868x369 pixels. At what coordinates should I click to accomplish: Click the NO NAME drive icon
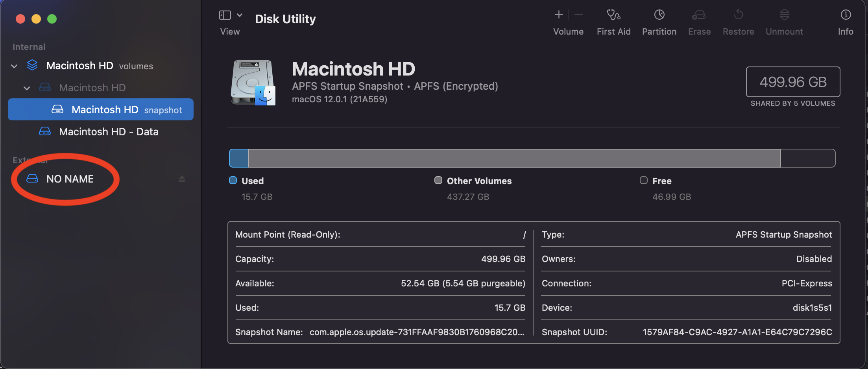pos(32,179)
